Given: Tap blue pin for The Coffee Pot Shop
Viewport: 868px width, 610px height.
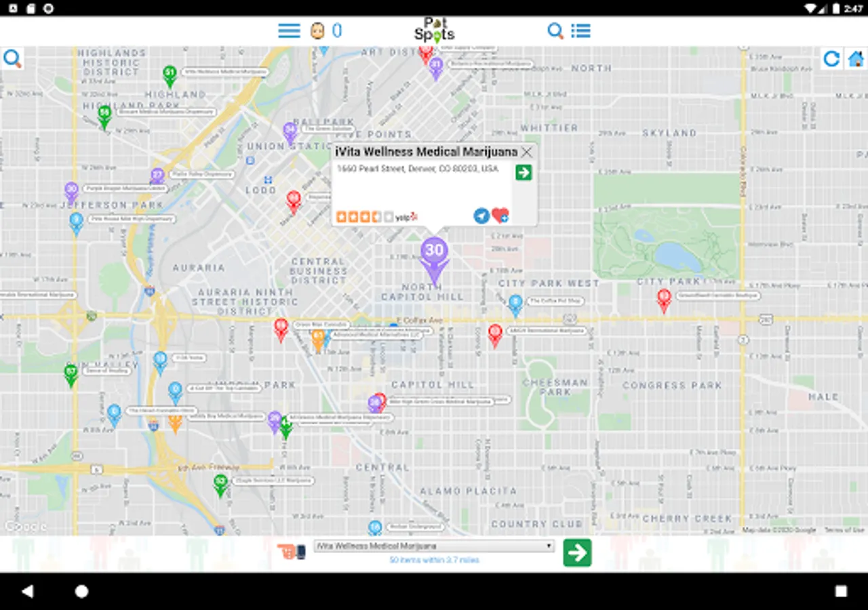Looking at the screenshot, I should pyautogui.click(x=515, y=305).
